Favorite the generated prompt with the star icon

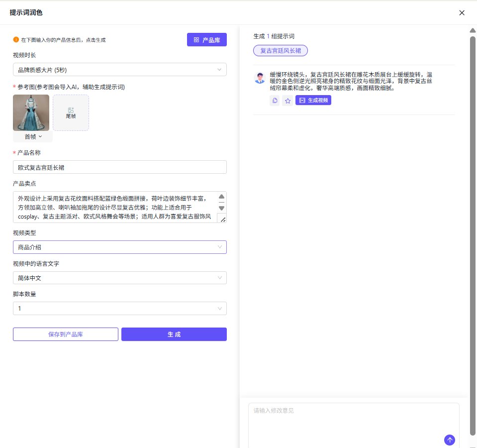click(x=287, y=101)
